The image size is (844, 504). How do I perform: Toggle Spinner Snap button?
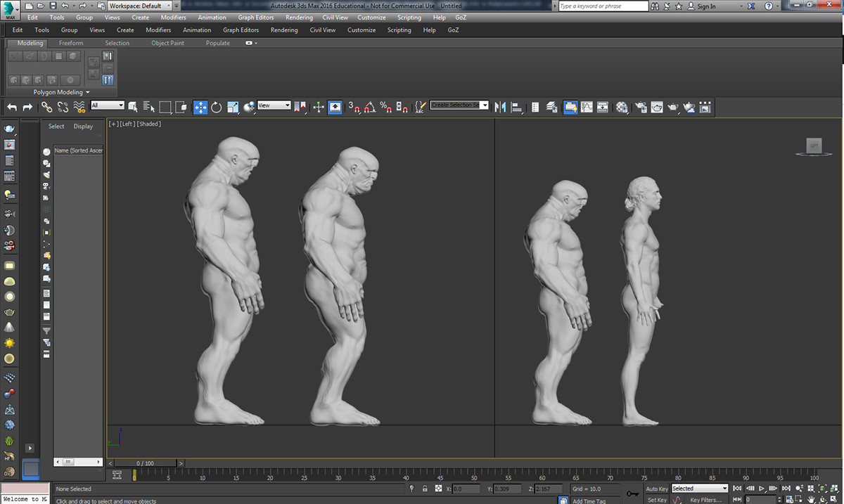pyautogui.click(x=402, y=107)
